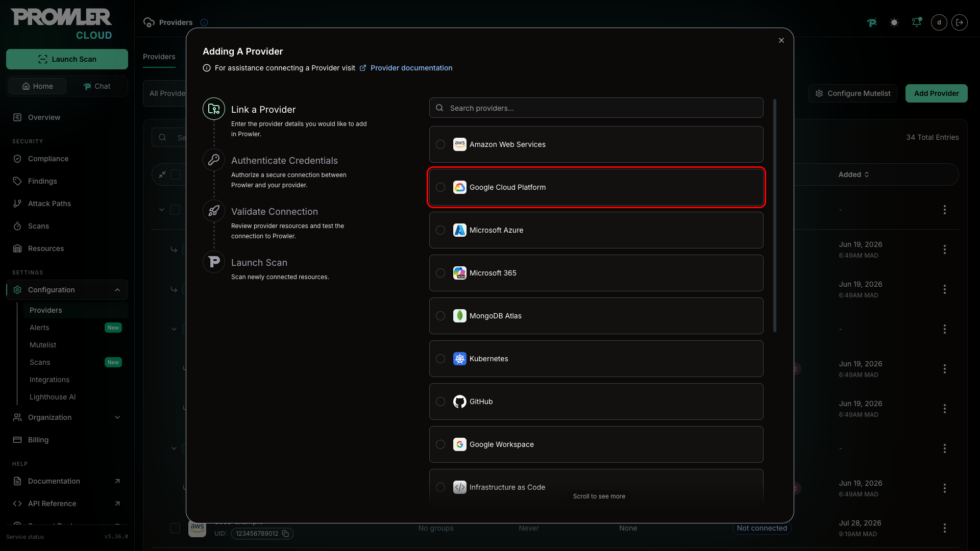This screenshot has width=980, height=551.
Task: Select the Kubernetes provider radio button
Action: pyautogui.click(x=440, y=359)
